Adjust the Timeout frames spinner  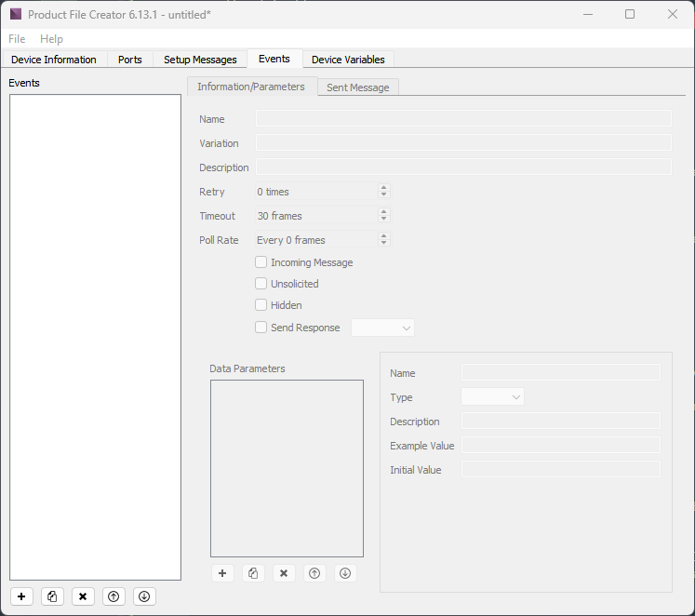coord(383,216)
